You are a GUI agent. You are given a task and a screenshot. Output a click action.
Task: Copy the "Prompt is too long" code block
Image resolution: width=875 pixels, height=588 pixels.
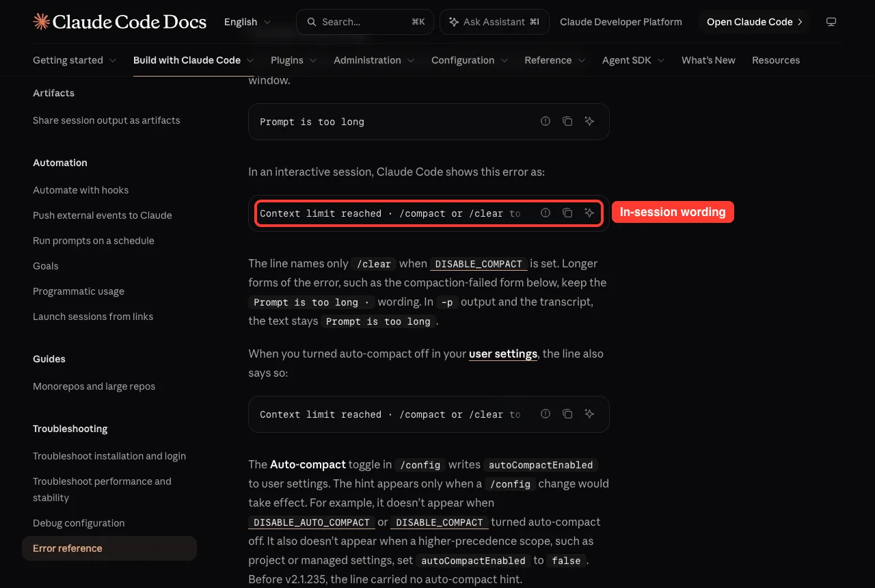pos(567,122)
